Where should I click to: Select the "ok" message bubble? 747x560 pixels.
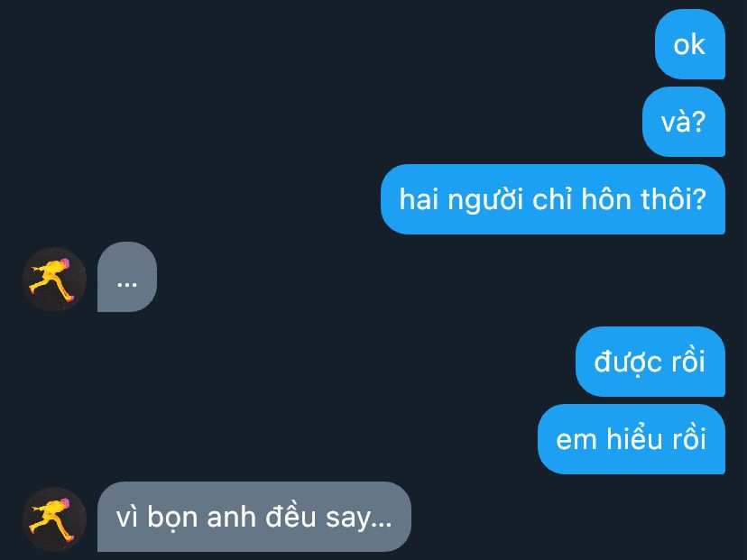tap(690, 44)
